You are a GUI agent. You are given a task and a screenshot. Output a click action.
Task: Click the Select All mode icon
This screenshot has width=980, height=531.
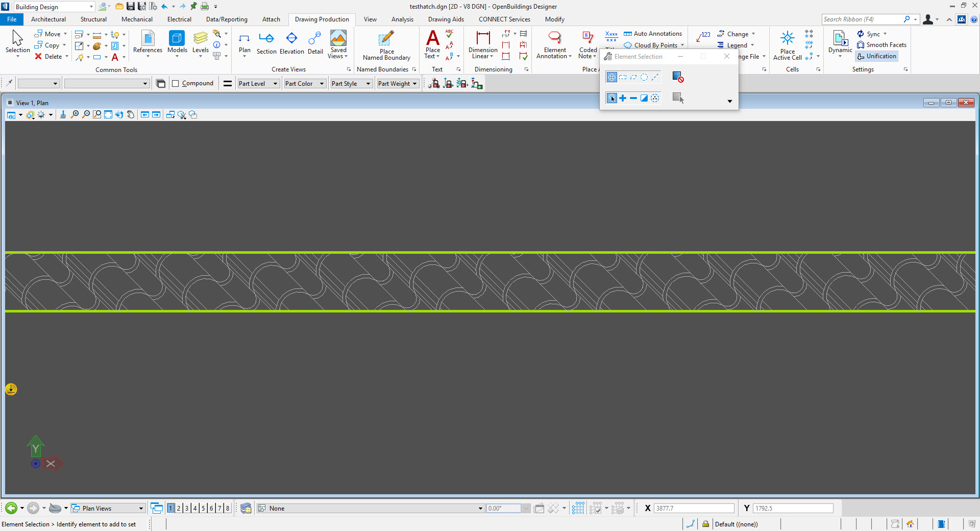click(x=655, y=98)
